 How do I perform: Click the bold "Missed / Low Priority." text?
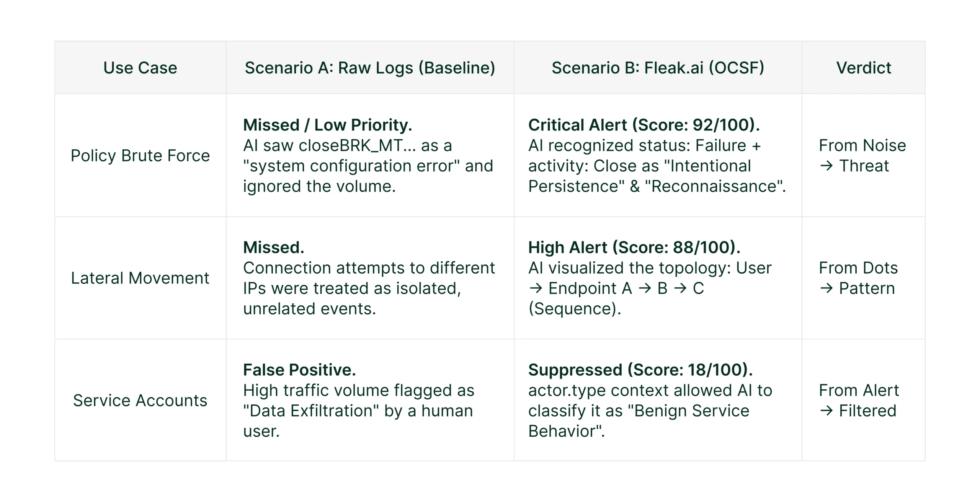coord(327,125)
